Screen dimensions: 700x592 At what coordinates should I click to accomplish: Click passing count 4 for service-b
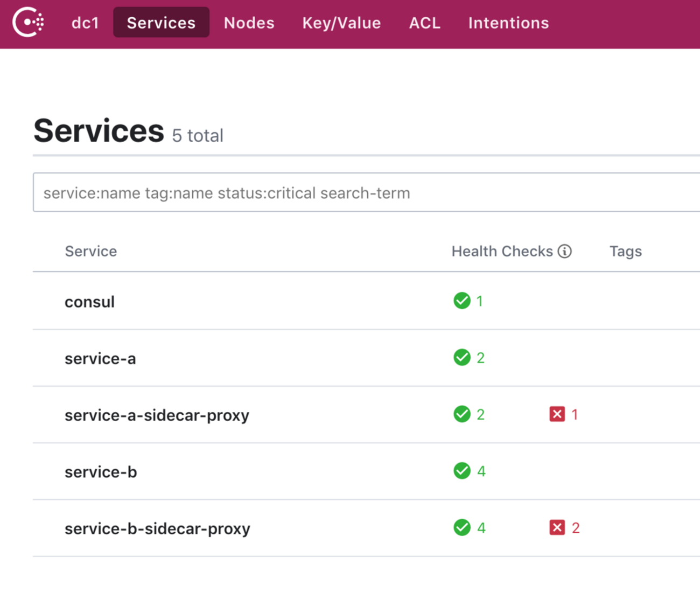click(x=481, y=471)
